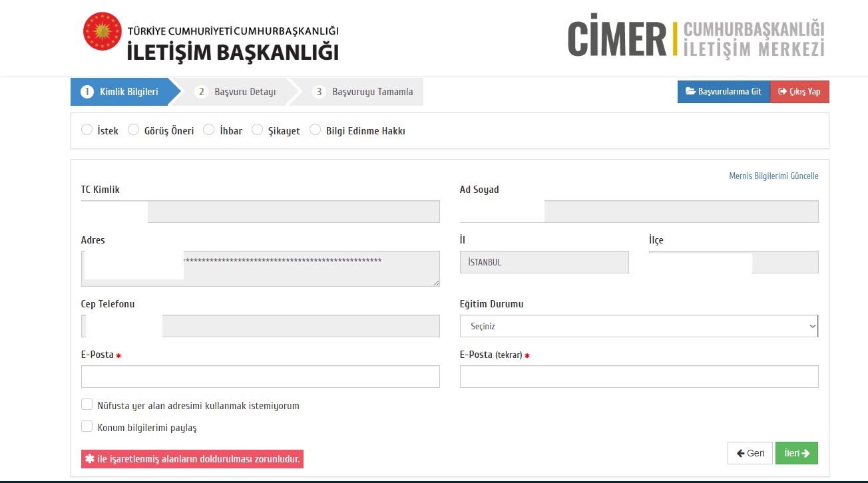Click the Başvurularıma Git button

[x=724, y=92]
